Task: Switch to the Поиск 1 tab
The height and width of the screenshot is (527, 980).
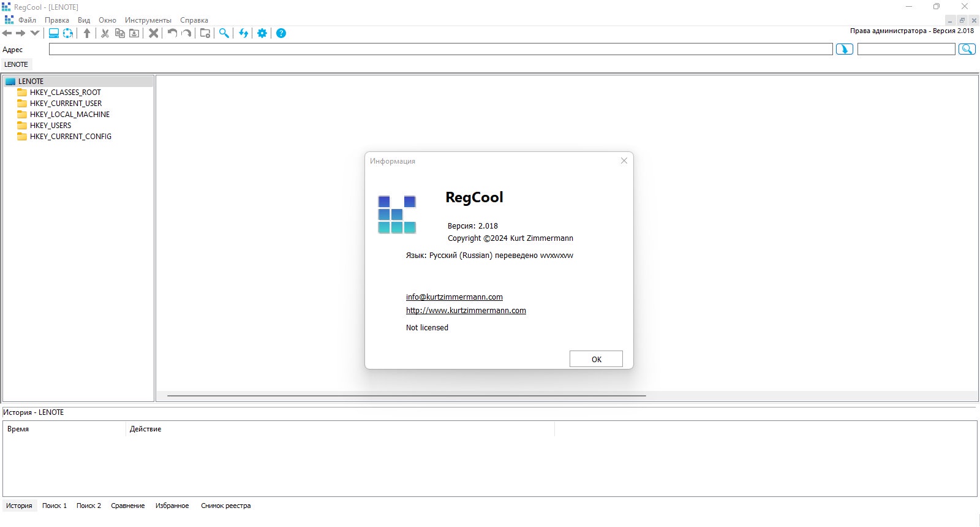Action: pyautogui.click(x=55, y=506)
